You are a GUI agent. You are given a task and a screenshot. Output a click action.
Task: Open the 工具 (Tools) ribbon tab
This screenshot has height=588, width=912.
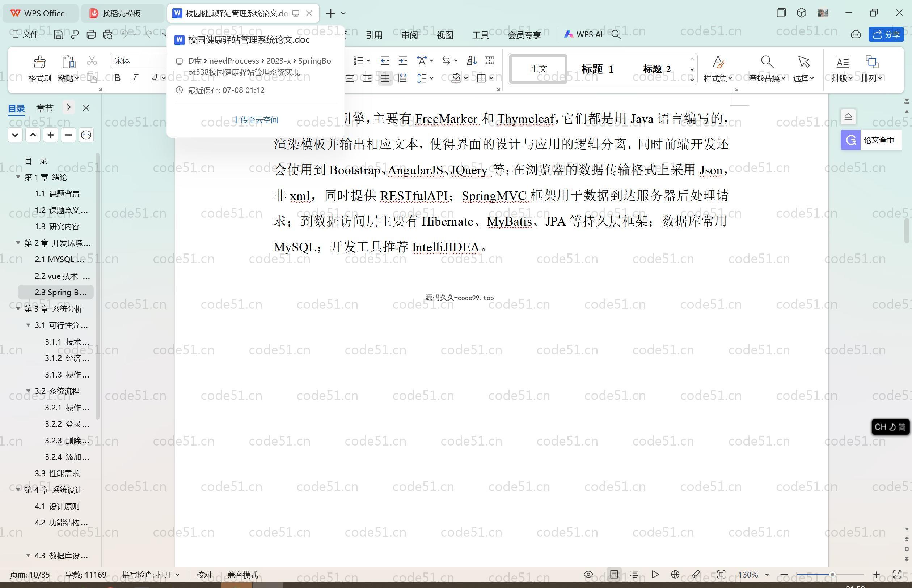tap(480, 35)
